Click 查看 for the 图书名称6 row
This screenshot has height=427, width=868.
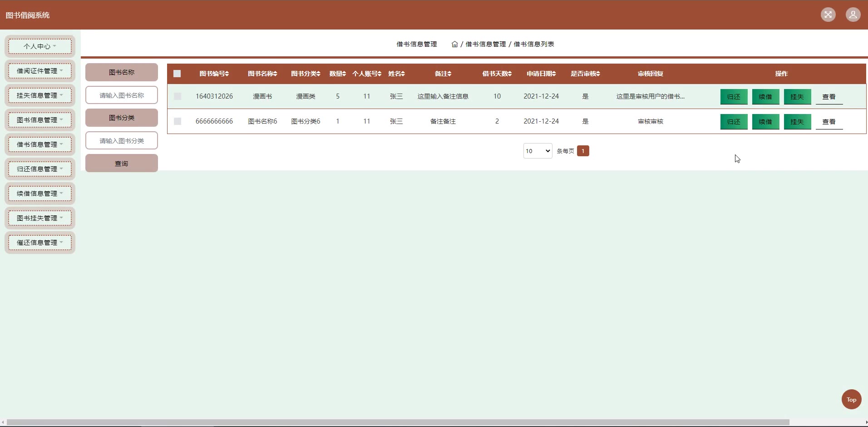829,122
